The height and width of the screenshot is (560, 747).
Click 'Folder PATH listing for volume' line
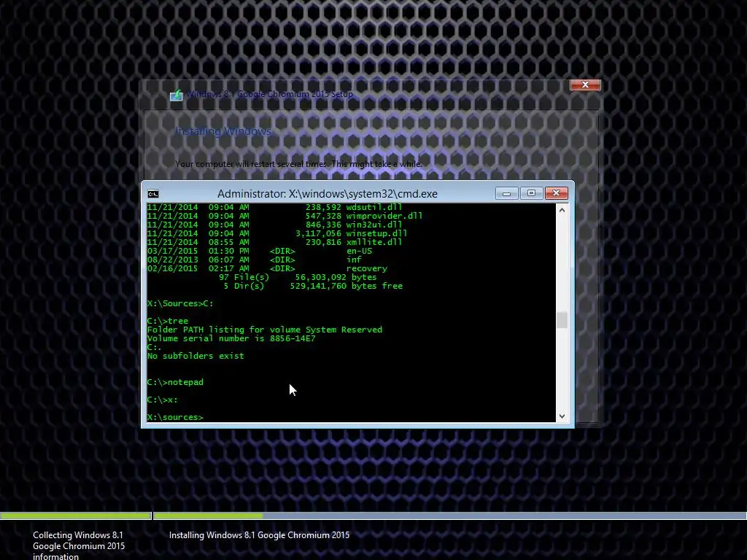pos(264,330)
